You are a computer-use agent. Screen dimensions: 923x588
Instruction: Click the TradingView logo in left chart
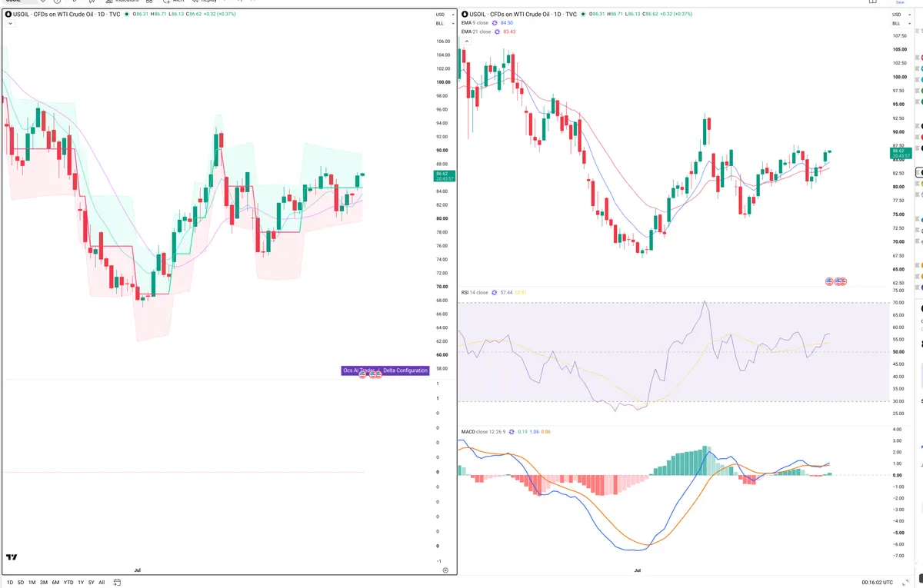coord(12,557)
